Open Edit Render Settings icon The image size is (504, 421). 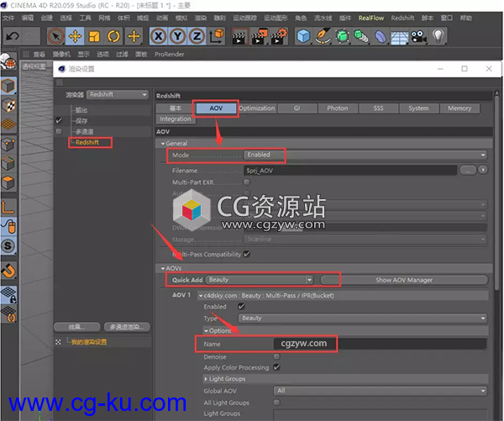279,36
